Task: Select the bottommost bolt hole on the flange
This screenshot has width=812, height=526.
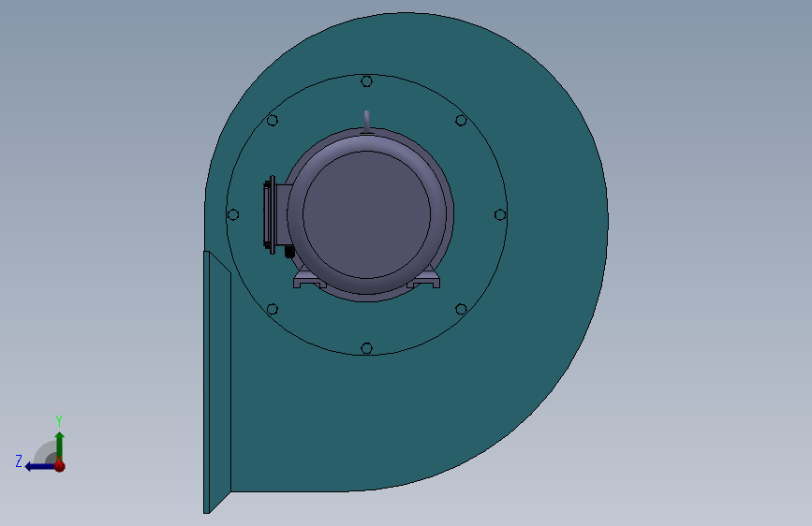Action: (x=366, y=348)
